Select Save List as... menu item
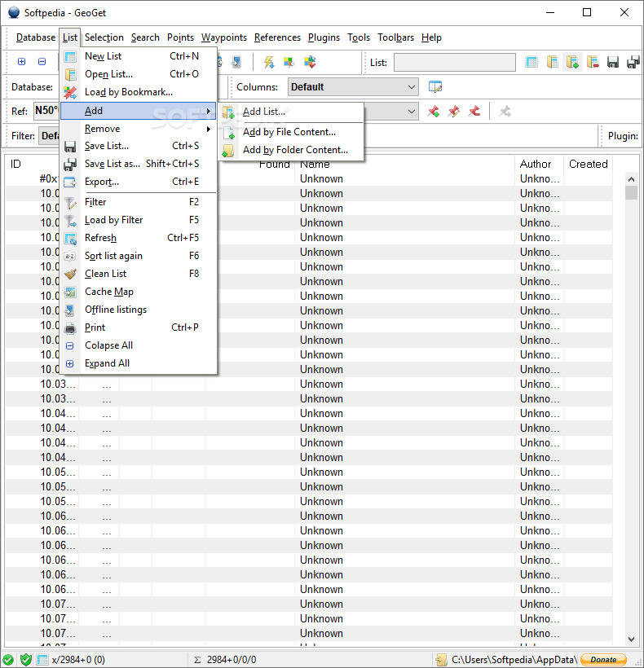This screenshot has width=644, height=668. (139, 164)
